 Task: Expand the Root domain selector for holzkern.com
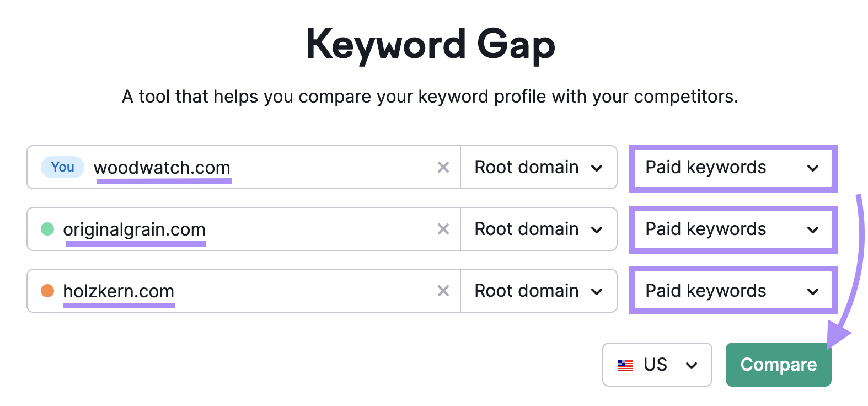[x=538, y=291]
